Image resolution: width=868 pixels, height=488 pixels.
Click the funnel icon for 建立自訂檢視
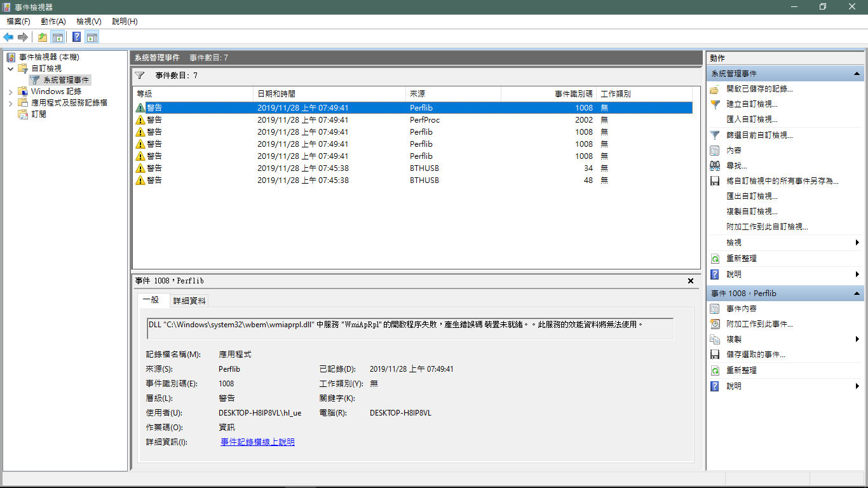715,104
